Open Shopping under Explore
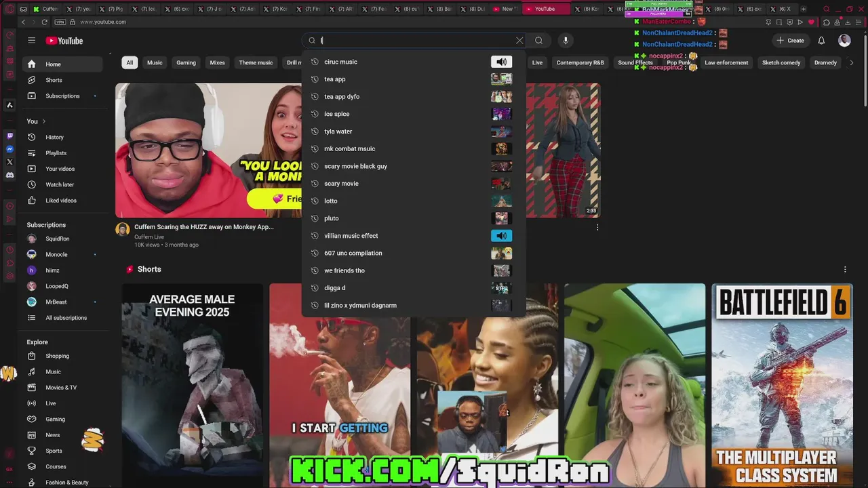The height and width of the screenshot is (488, 868). [61, 356]
